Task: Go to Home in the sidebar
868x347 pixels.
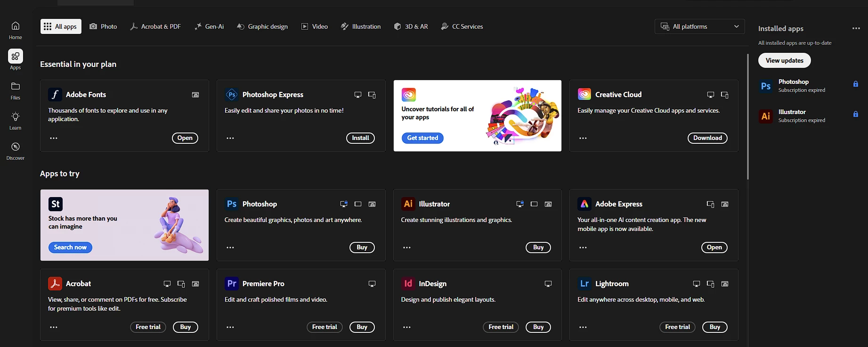Action: [16, 30]
